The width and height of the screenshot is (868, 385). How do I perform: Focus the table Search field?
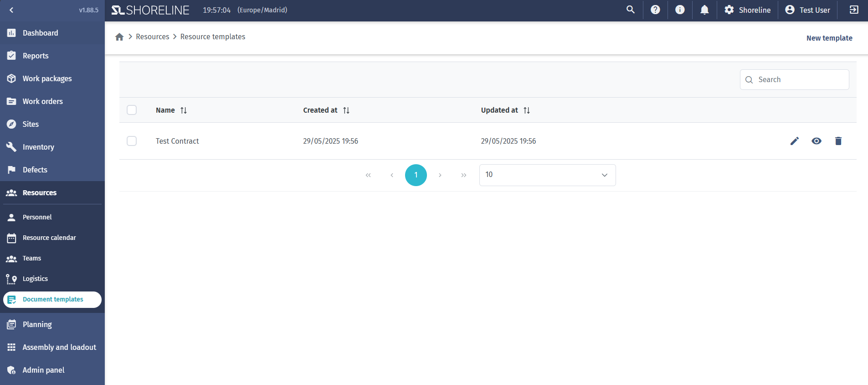pos(795,79)
